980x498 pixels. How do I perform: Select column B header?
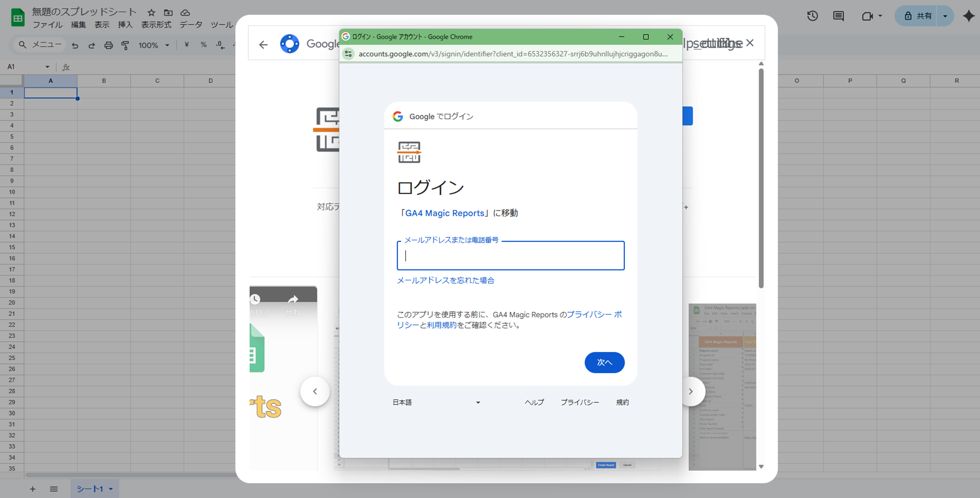(104, 81)
